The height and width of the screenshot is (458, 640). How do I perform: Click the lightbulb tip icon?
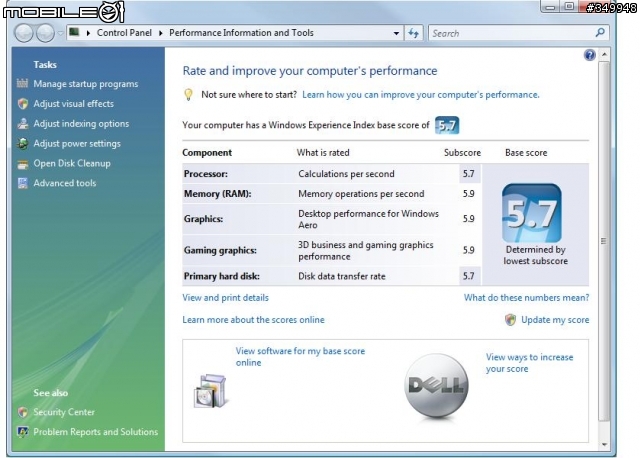point(188,95)
